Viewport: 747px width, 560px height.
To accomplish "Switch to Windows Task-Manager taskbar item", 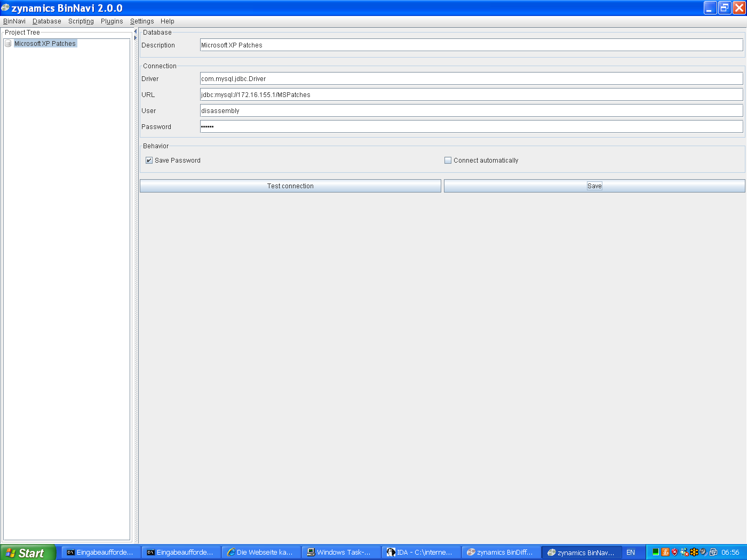I will tap(341, 553).
